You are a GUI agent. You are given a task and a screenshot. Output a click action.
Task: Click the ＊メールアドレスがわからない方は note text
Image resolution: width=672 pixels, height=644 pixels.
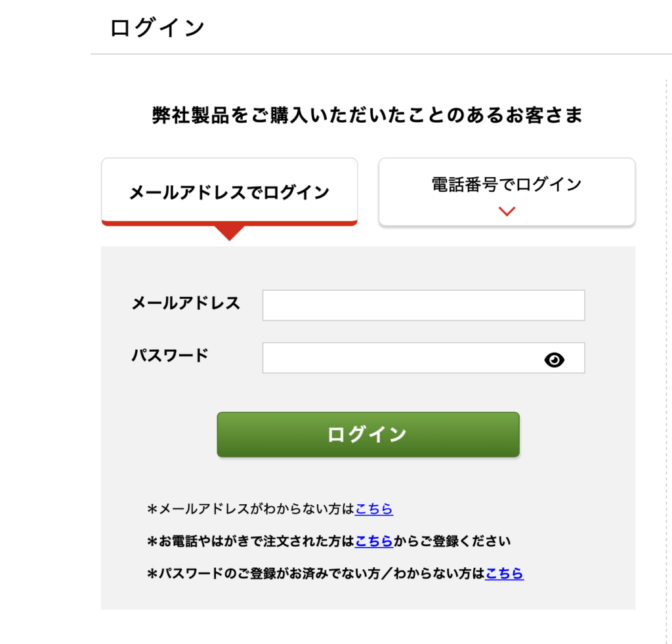[250, 509]
